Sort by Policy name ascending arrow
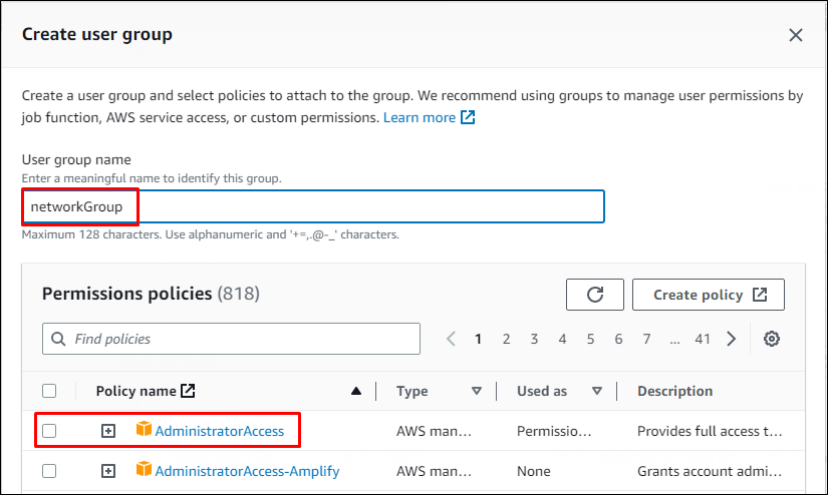Viewport: 828px width, 495px height. (356, 391)
